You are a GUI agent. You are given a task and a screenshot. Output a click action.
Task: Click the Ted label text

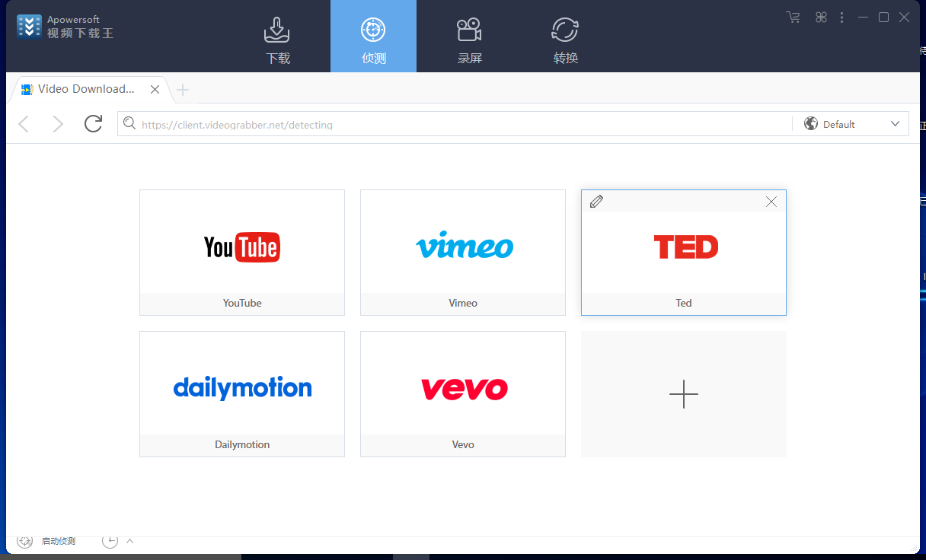point(684,303)
